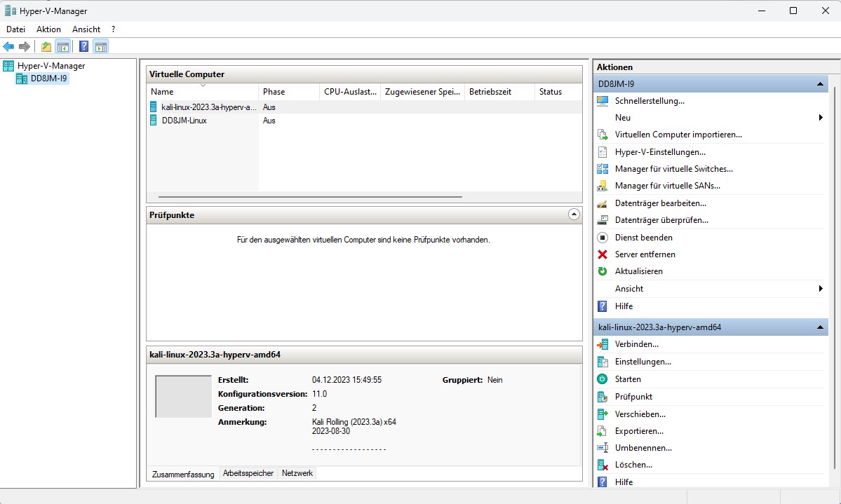Select the Hyper-V-Manager root tree icon

click(x=8, y=66)
